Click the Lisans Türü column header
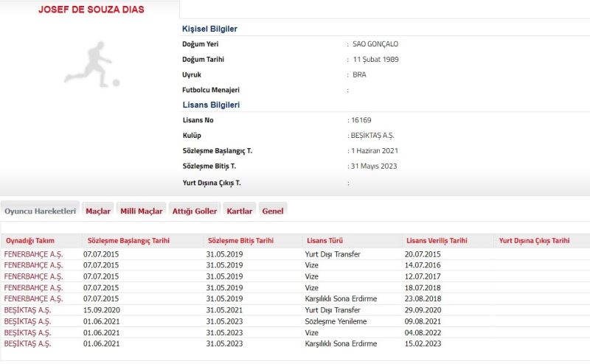 pos(324,241)
